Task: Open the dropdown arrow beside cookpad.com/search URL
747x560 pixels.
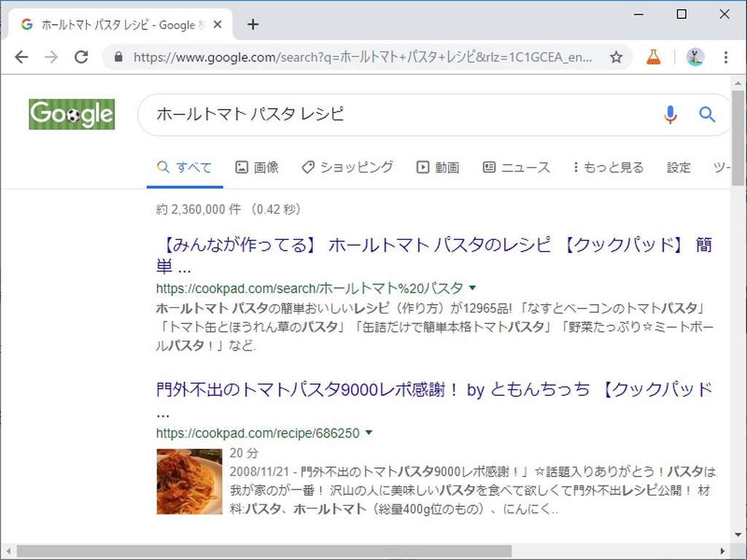Action: (x=473, y=287)
